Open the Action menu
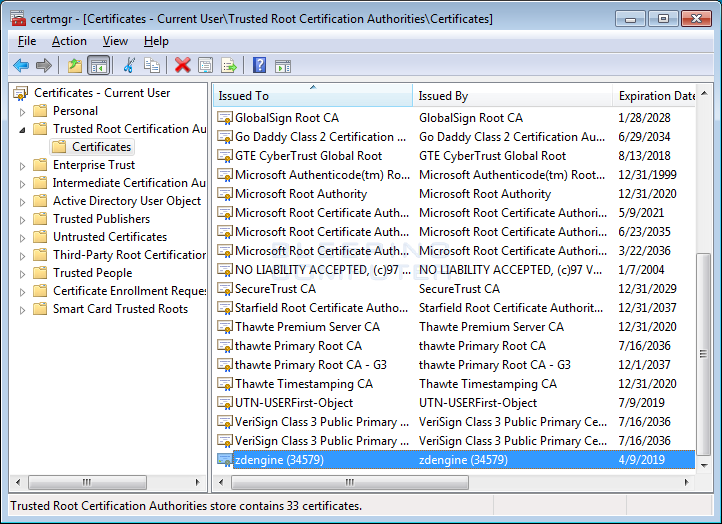Screen dimensions: 722x524 tap(69, 41)
